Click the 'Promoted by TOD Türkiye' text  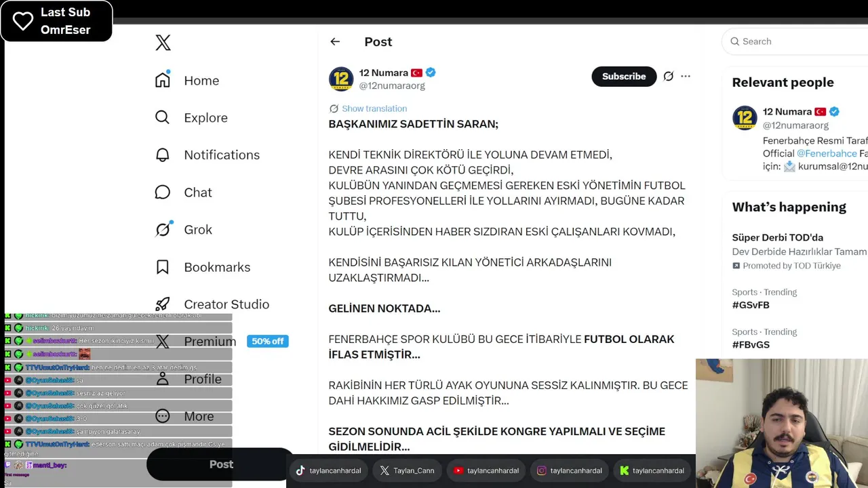[x=791, y=266]
